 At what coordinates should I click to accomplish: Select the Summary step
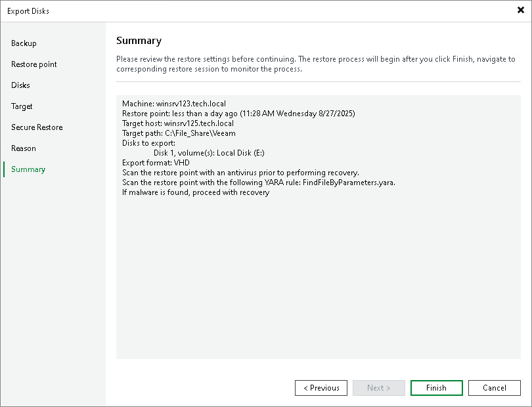click(x=28, y=169)
